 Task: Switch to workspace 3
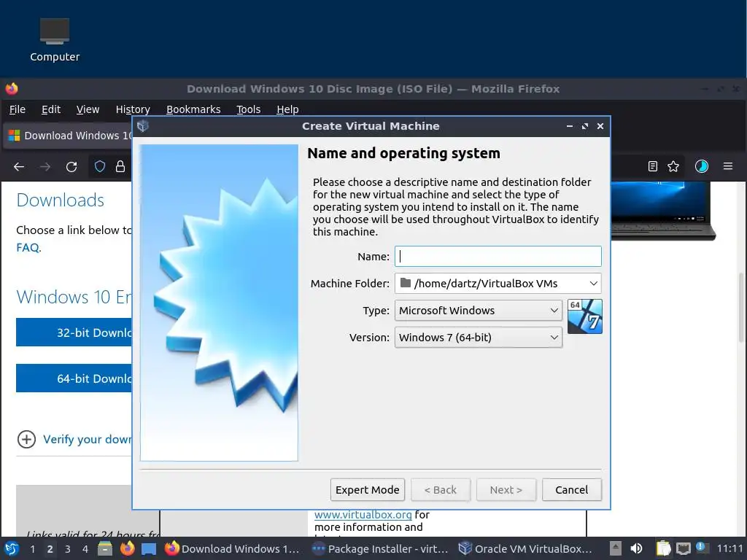[68, 549]
